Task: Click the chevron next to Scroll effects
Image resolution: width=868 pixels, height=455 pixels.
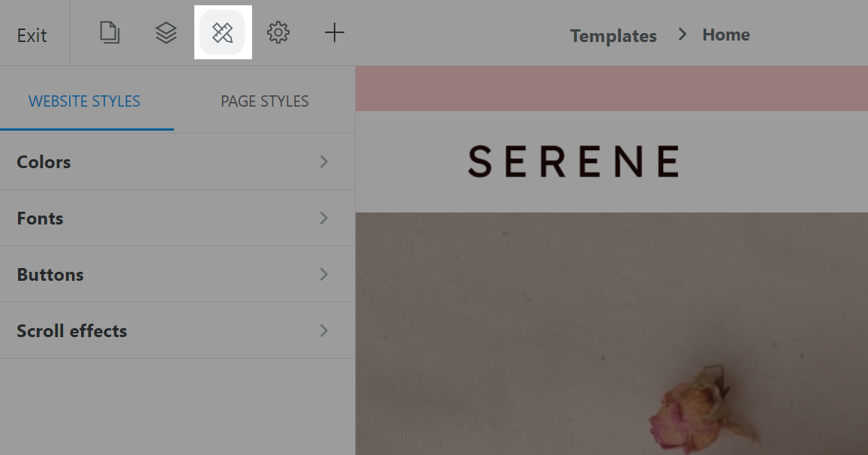Action: tap(324, 331)
